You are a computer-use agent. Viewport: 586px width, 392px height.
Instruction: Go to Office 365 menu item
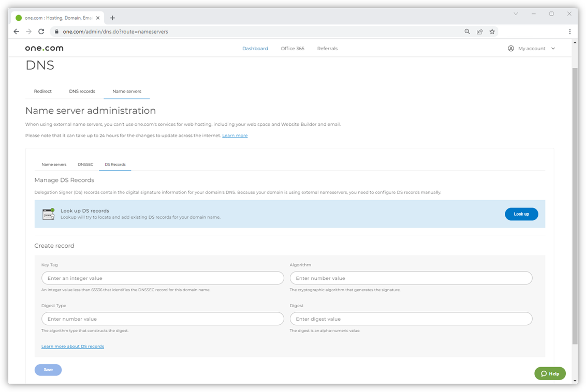click(x=292, y=48)
